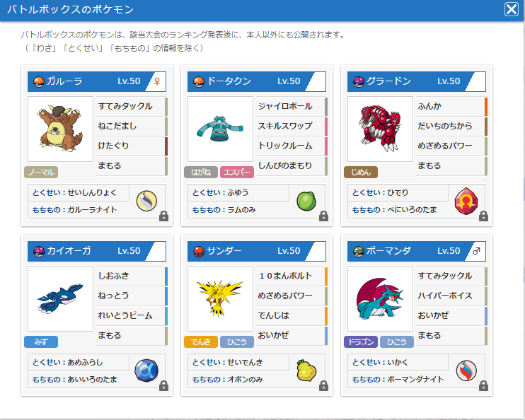The image size is (525, 420).
Task: Select the move だいちのちから
Action: 451,126
